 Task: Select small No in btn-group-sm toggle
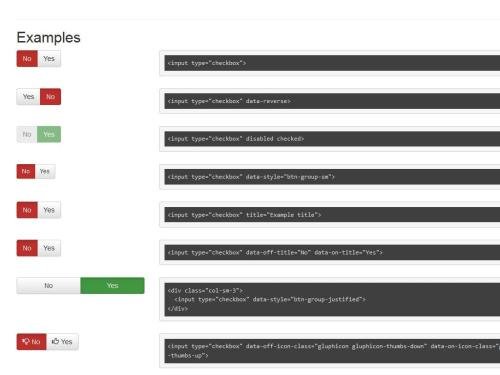point(26,172)
